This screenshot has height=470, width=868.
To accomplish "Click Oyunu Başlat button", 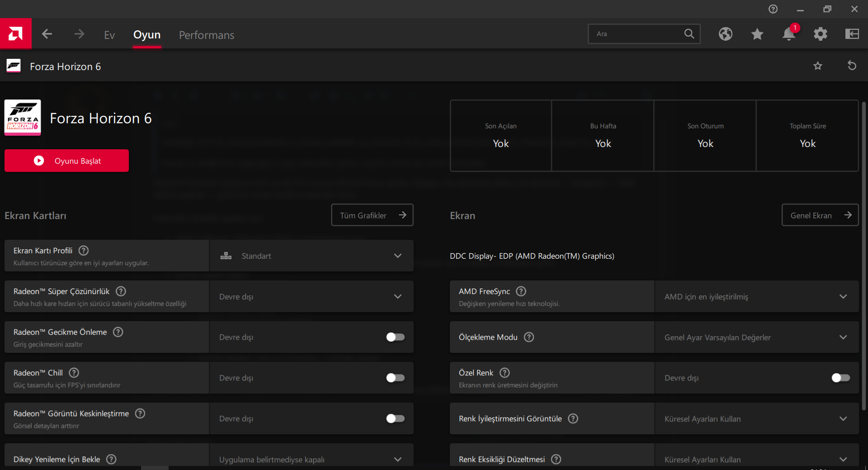I will [66, 161].
